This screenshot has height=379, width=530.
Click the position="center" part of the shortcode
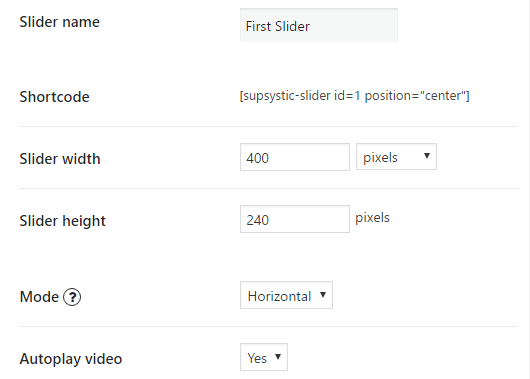point(417,96)
